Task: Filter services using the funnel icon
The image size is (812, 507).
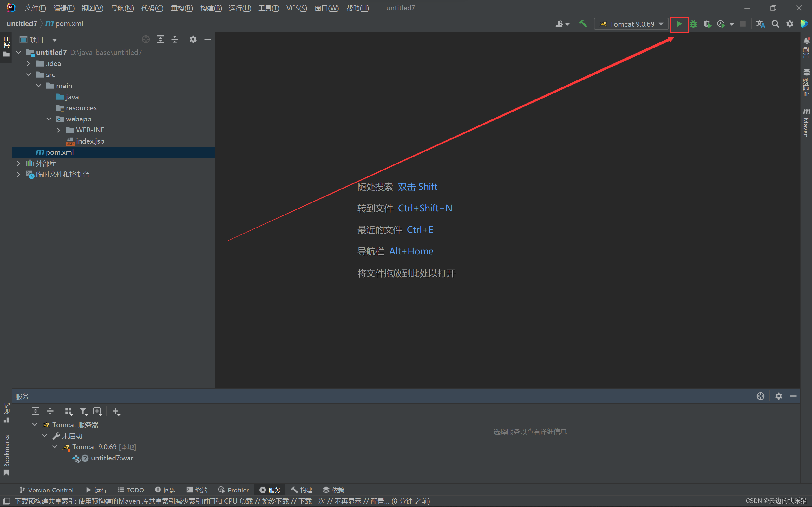Action: [x=83, y=411]
